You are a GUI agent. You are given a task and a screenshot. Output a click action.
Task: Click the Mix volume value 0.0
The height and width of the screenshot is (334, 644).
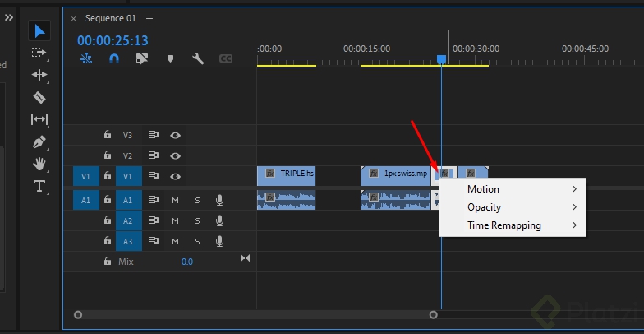click(x=187, y=262)
